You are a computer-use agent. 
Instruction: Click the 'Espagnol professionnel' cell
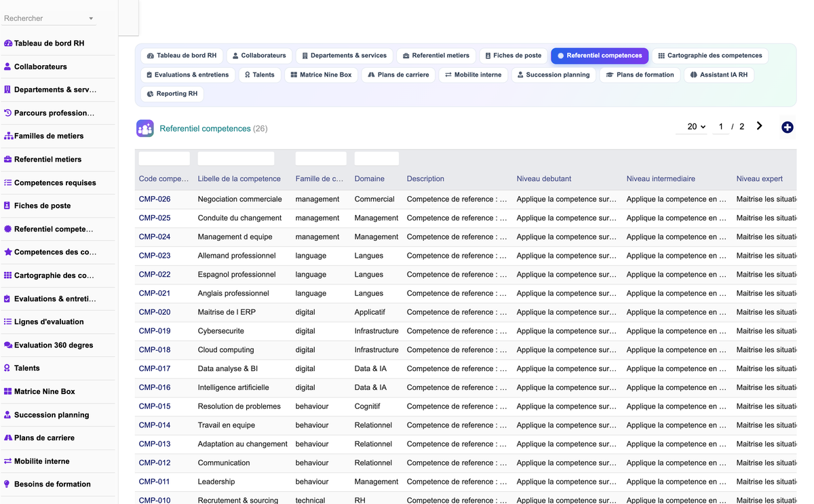(x=237, y=274)
